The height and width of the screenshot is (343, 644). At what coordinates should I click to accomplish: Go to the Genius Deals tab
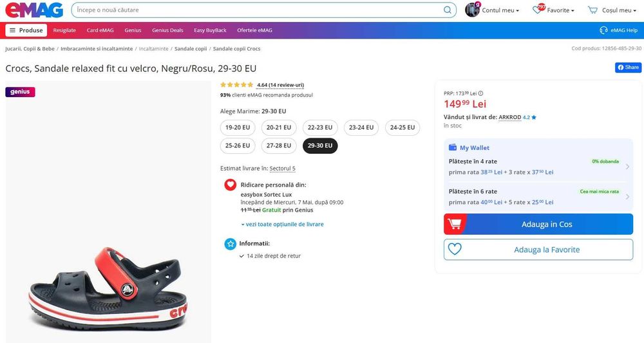click(167, 30)
